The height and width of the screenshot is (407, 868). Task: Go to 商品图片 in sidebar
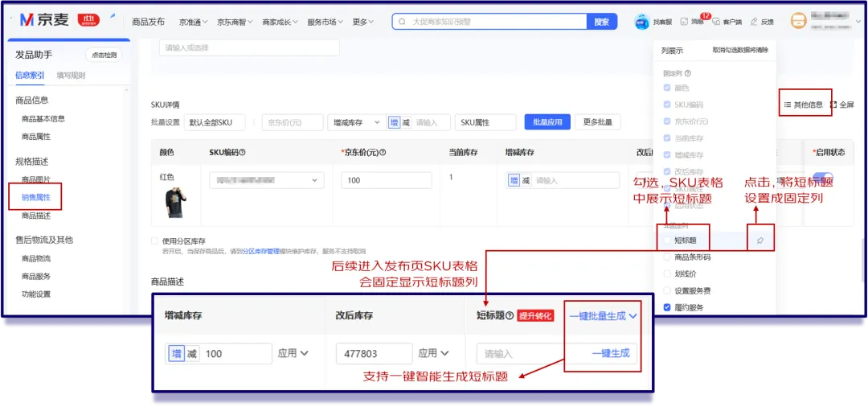(36, 179)
